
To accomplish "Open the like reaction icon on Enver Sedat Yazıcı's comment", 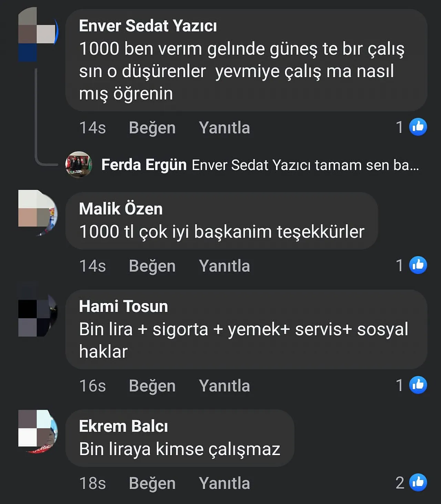I will [x=418, y=127].
